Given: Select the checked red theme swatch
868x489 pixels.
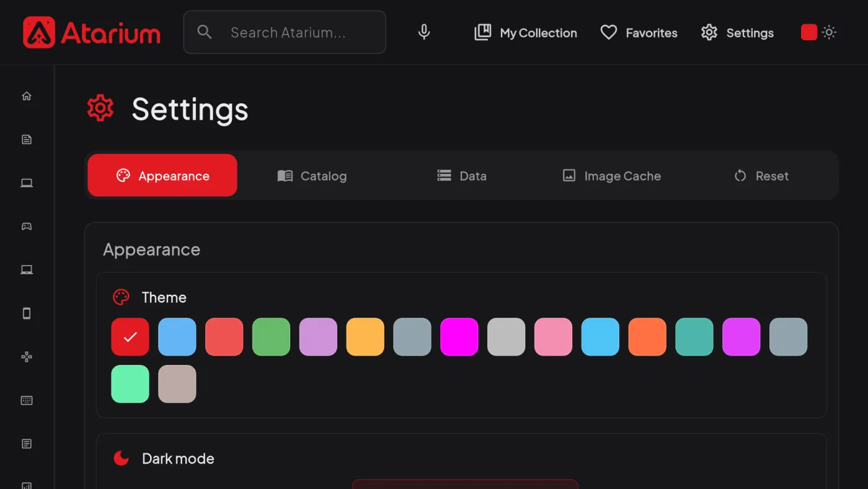Looking at the screenshot, I should point(130,337).
